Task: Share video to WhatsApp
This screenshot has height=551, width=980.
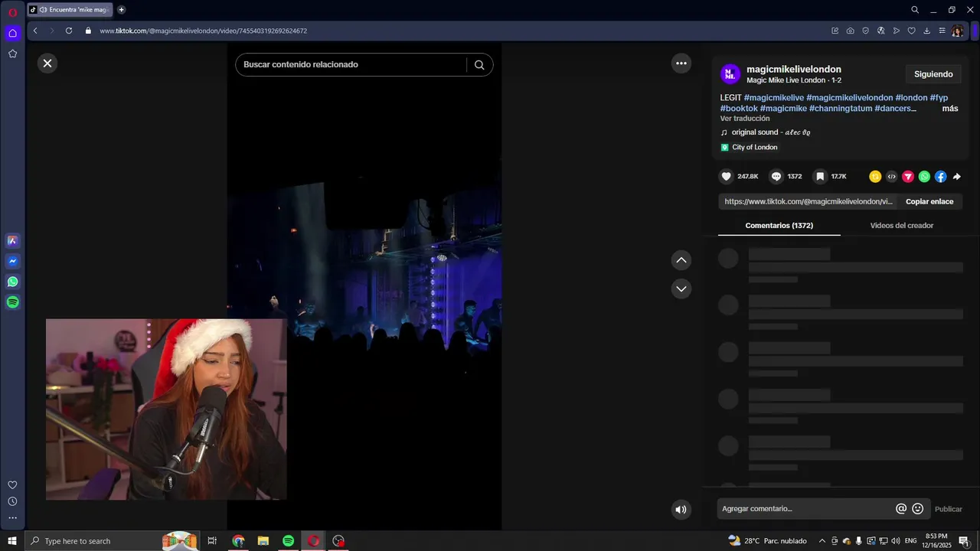Action: (924, 177)
